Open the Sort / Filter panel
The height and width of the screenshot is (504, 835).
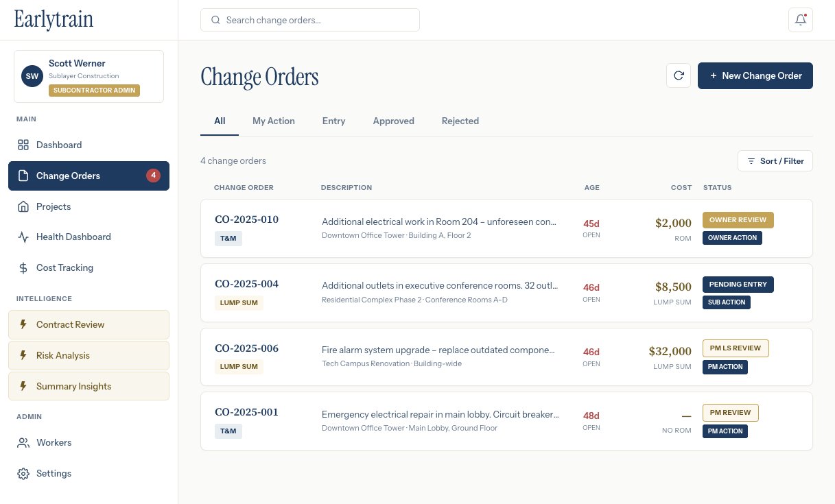(x=775, y=160)
